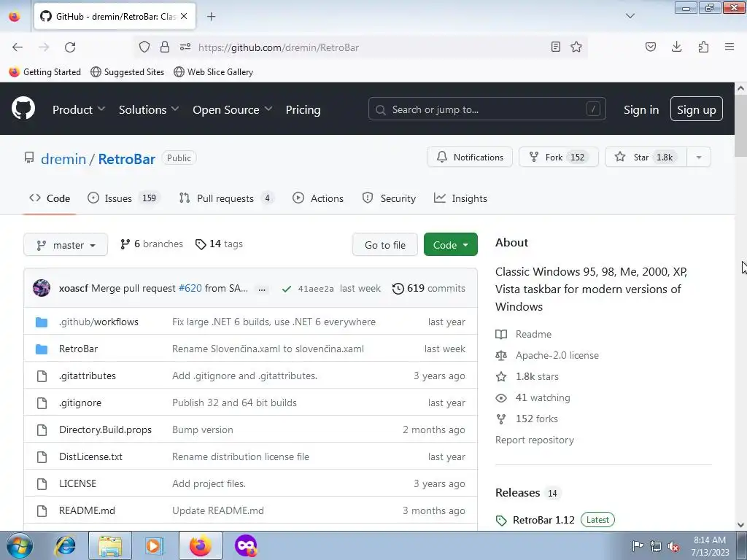This screenshot has width=747, height=560.
Task: Click the browser address bar URL
Action: 278,47
